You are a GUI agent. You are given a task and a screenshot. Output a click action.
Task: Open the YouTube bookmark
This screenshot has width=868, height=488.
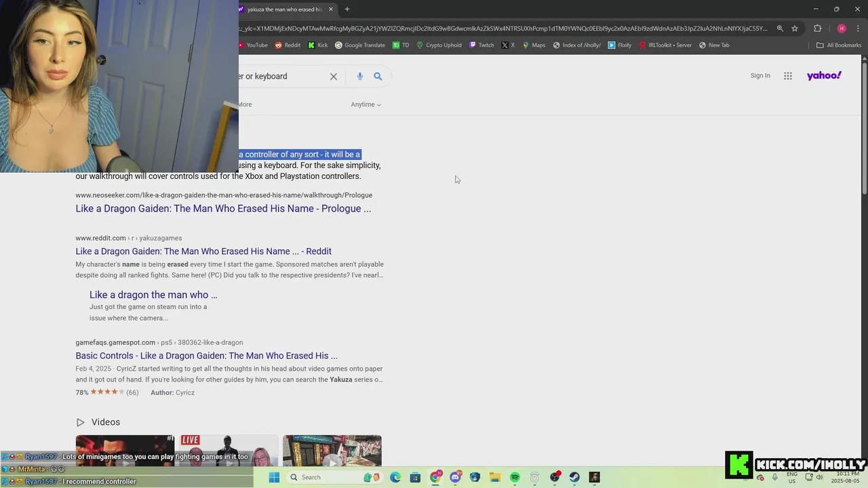(x=253, y=45)
